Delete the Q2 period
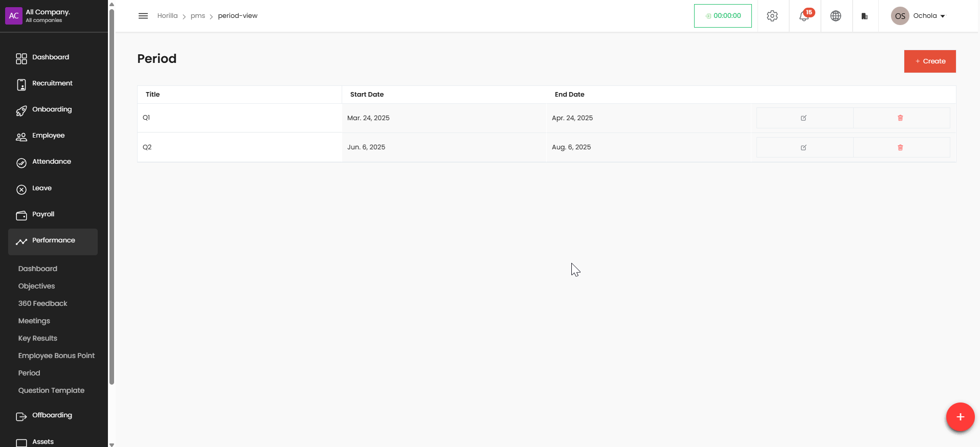The width and height of the screenshot is (980, 447). (x=901, y=147)
